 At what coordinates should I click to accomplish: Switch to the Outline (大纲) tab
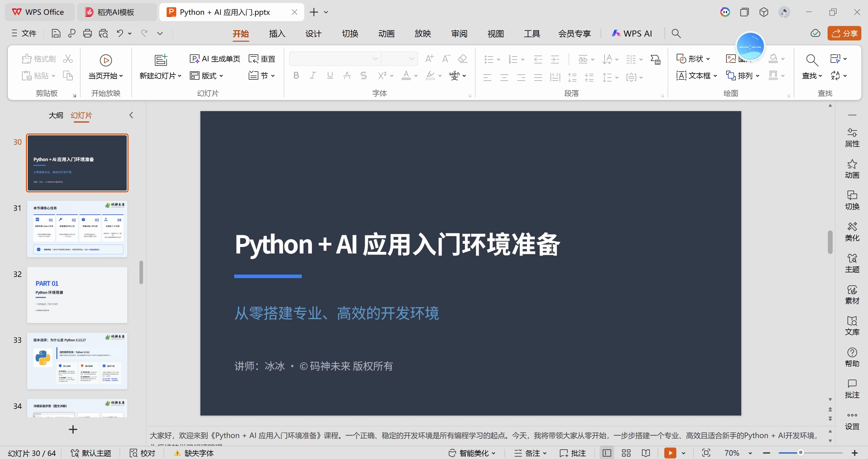point(56,115)
